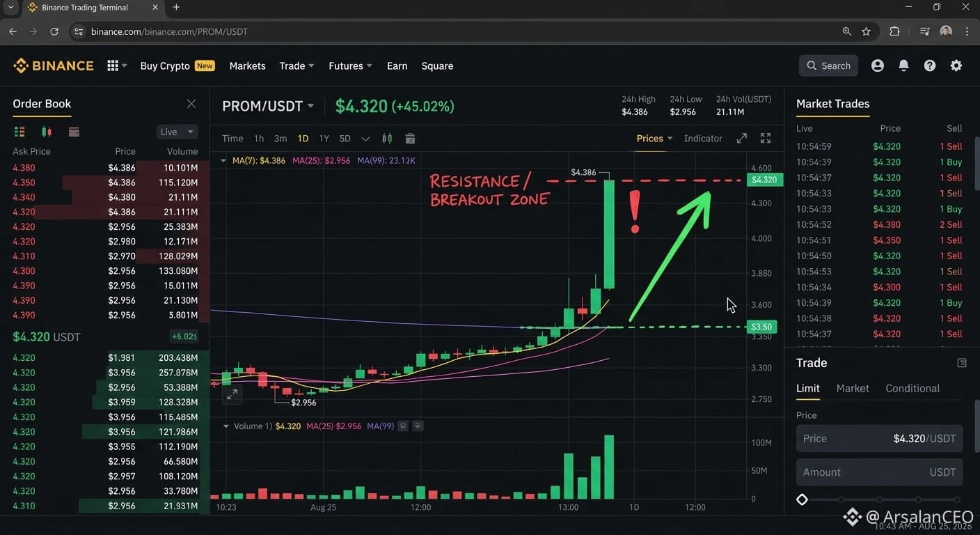980x535 pixels.
Task: Click the Amount input field in Trade
Action: tap(880, 472)
